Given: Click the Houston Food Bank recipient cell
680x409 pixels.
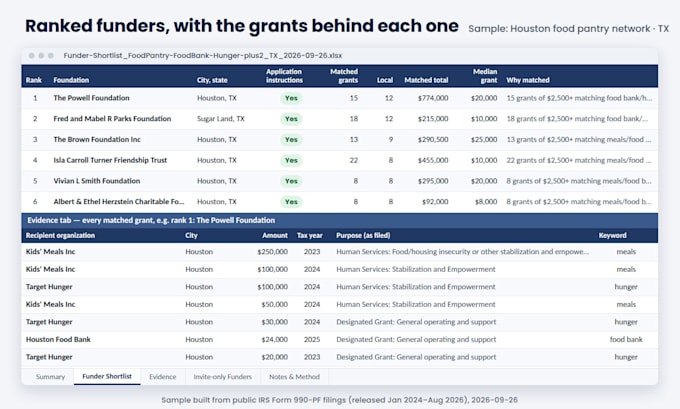Looking at the screenshot, I should click(58, 340).
